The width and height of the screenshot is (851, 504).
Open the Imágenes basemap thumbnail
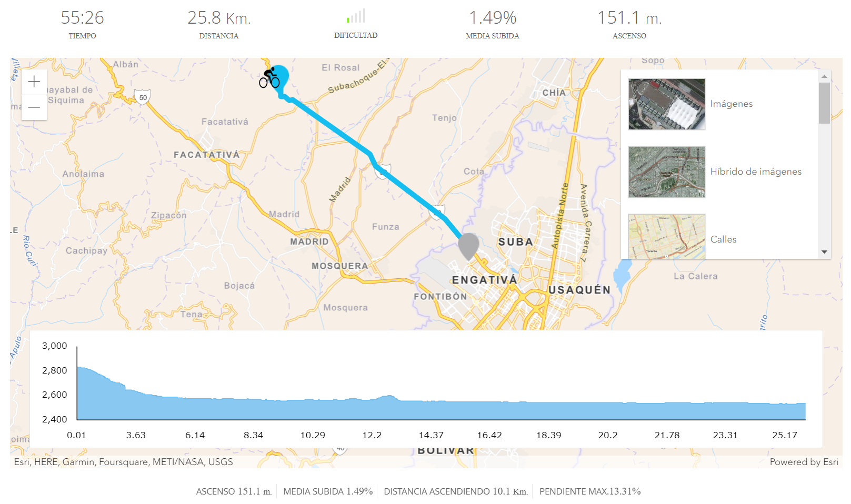tap(666, 104)
